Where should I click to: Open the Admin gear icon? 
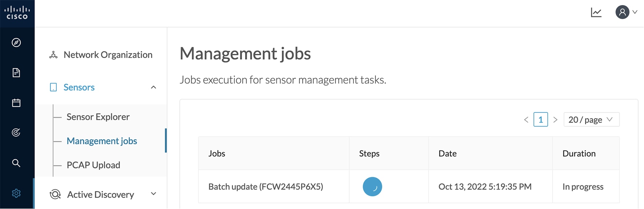(x=16, y=193)
